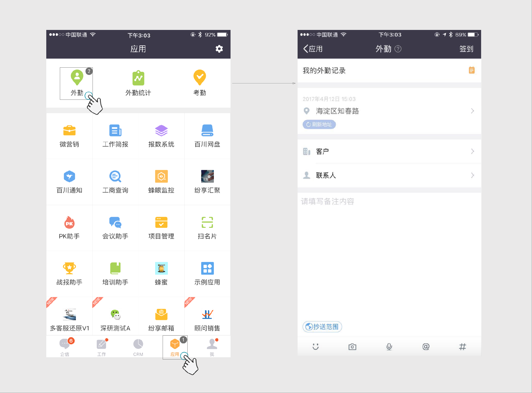Open the 百川通知 app
This screenshot has width=532, height=393.
(69, 182)
